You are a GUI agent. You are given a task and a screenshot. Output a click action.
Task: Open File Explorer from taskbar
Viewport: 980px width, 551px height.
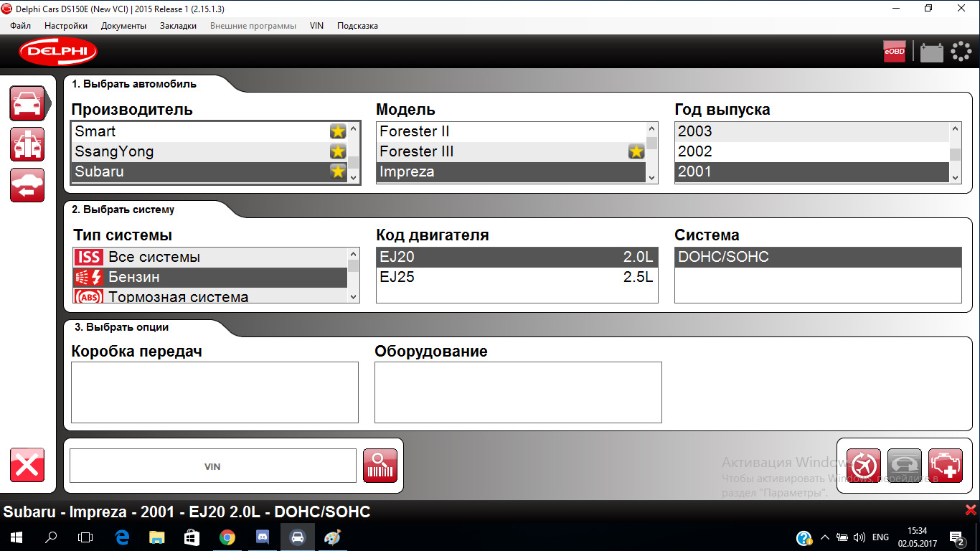(x=156, y=537)
